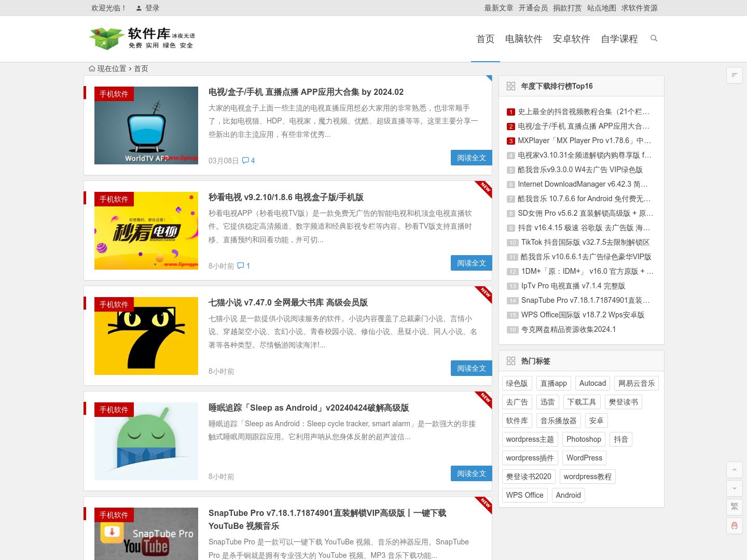Click the home icon beside 现在位置
The width and height of the screenshot is (747, 560).
(x=92, y=68)
